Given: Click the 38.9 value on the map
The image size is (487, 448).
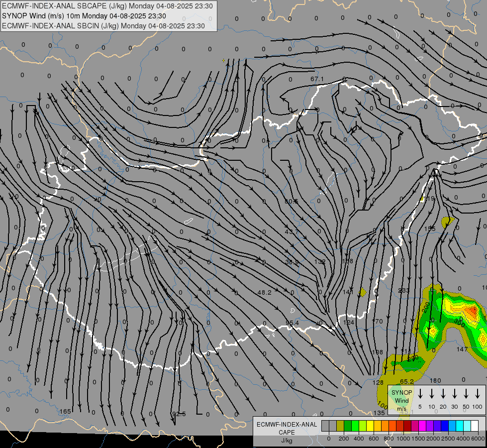Looking at the screenshot, I should pyautogui.click(x=292, y=262).
